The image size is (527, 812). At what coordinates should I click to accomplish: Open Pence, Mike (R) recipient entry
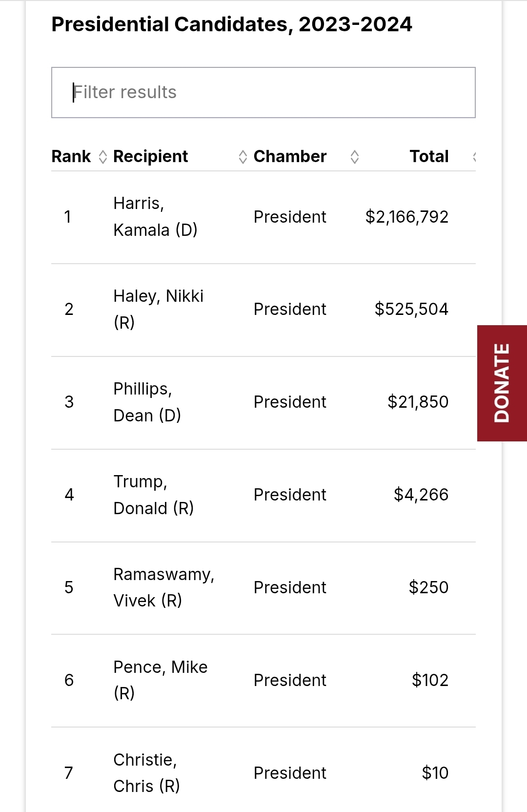point(160,680)
